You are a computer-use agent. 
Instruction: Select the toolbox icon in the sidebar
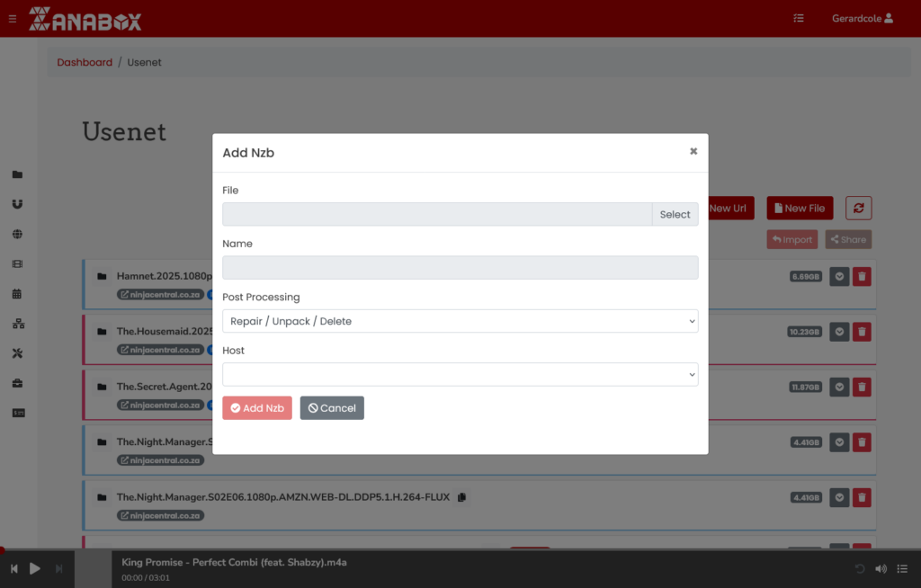click(17, 383)
